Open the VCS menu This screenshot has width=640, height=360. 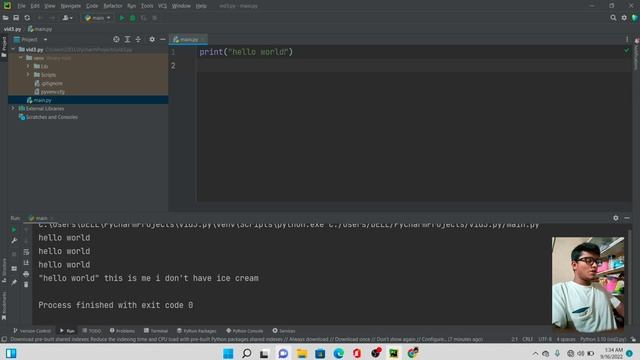tap(162, 6)
